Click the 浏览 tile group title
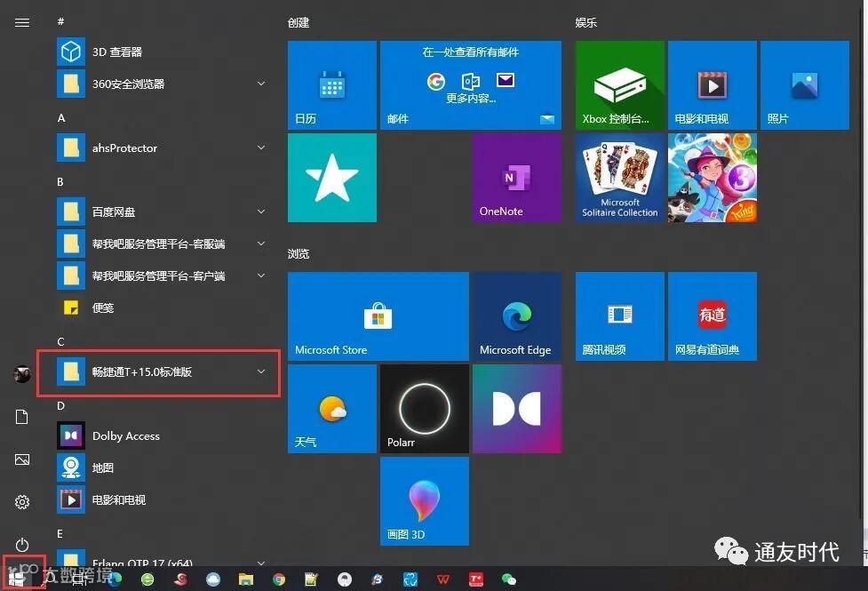 pyautogui.click(x=299, y=253)
